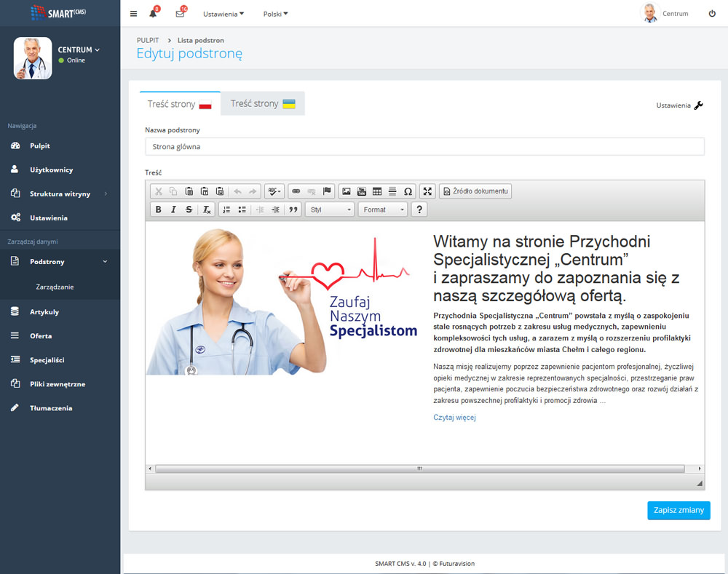Switch to the Ukrainian Treść strony tab
The width and height of the screenshot is (728, 574).
[263, 104]
